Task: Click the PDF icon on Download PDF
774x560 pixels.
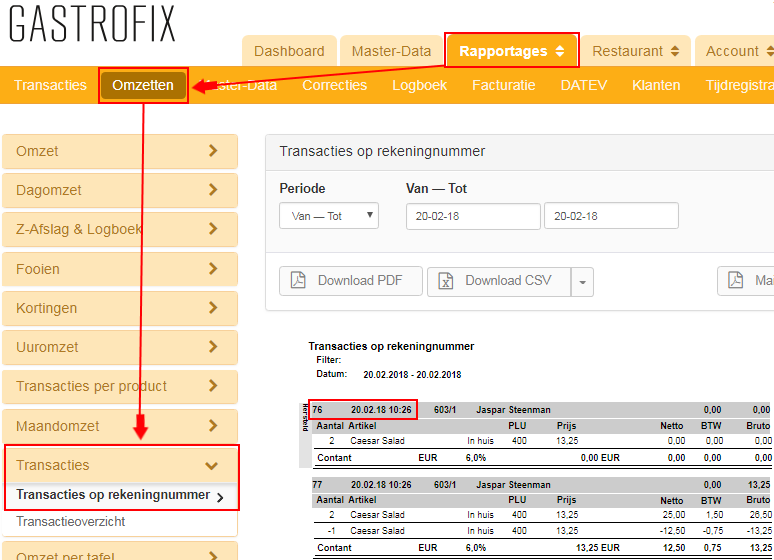Action: [298, 281]
